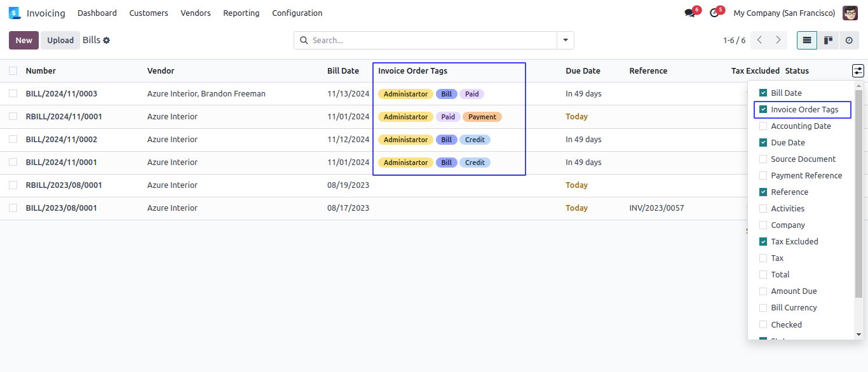Switch to the list view
Screen dimensions: 868x372
(807, 41)
